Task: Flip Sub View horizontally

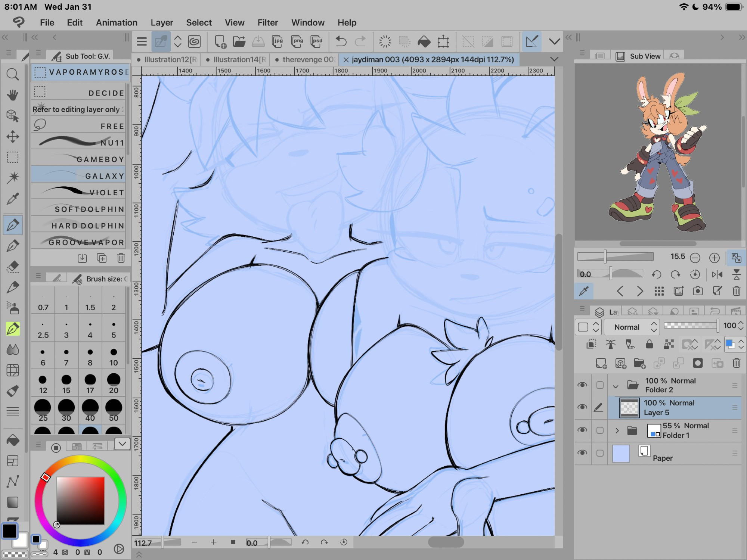Action: 717,274
